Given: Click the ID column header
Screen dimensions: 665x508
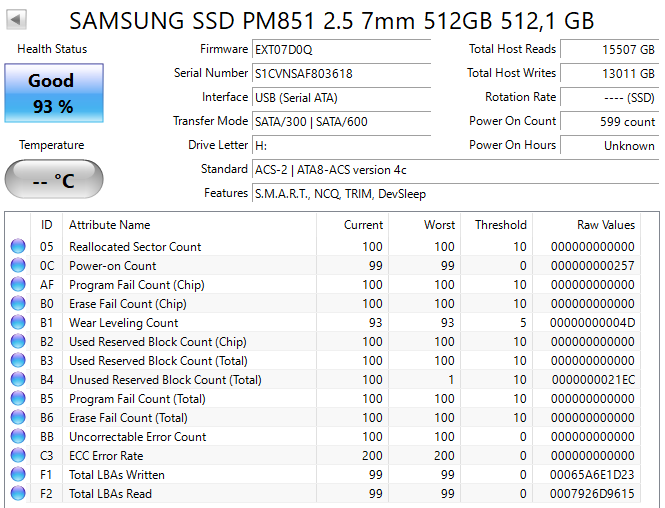Looking at the screenshot, I should [x=47, y=225].
